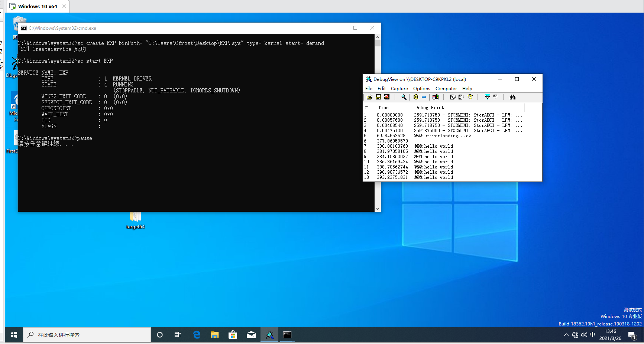The image size is (644, 344).
Task: Save the DebugView log with floppy icon
Action: 378,97
